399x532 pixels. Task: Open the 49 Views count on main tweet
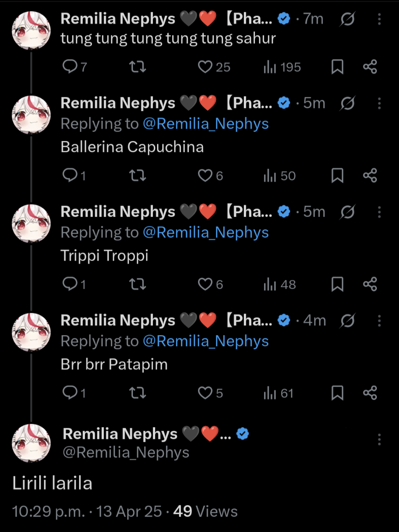206,512
